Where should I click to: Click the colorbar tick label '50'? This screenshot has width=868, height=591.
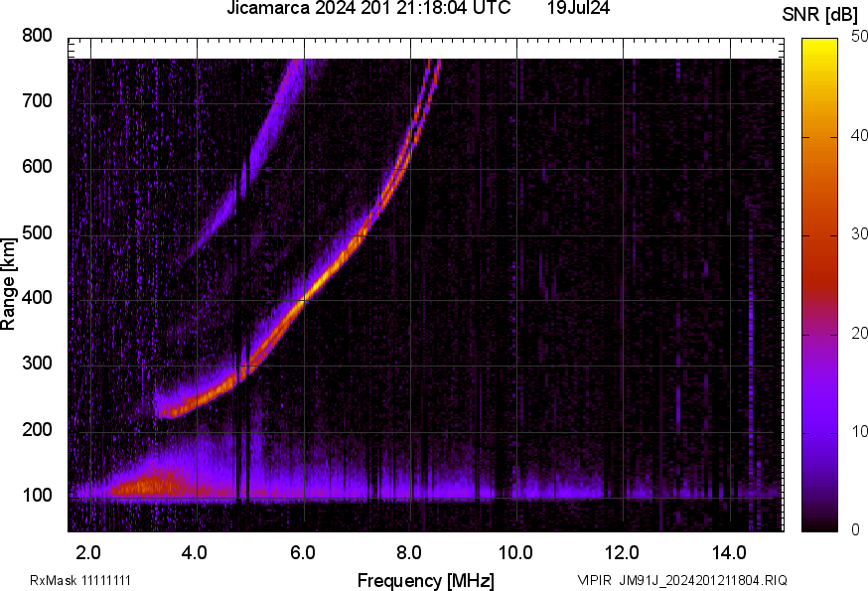coord(859,36)
